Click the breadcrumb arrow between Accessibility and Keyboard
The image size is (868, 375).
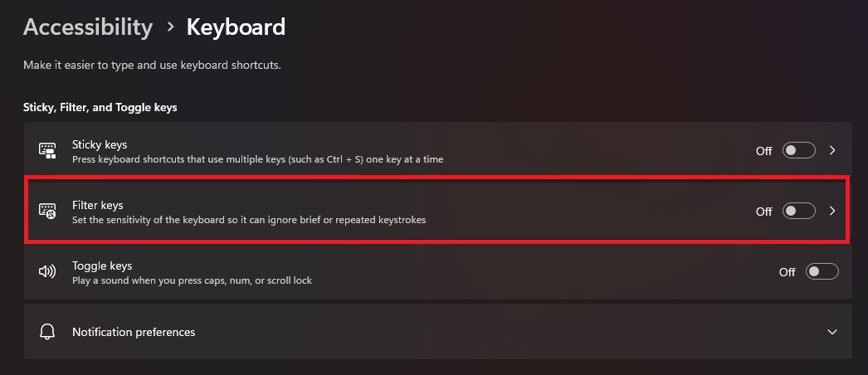[x=170, y=27]
